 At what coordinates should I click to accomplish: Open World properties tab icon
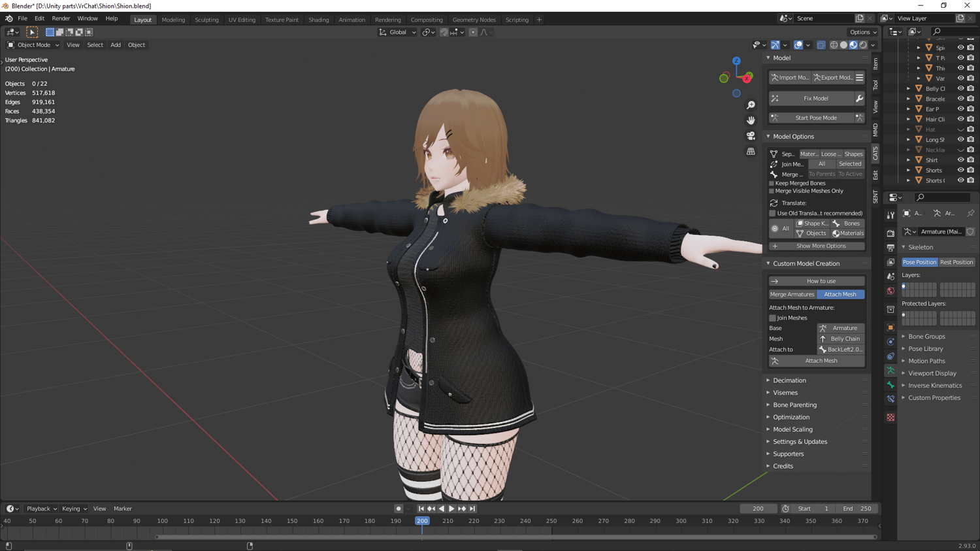890,291
